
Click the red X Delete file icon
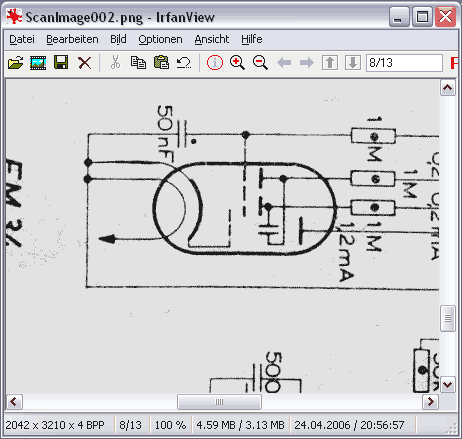click(84, 63)
